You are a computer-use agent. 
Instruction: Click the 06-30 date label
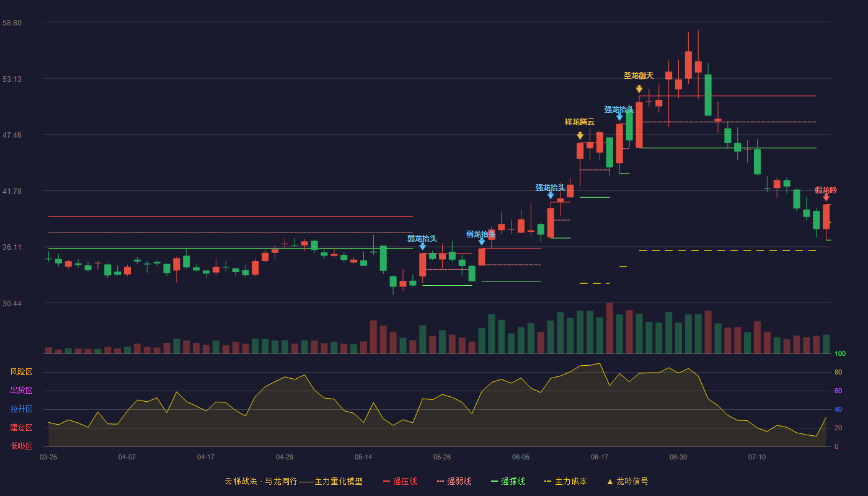tap(678, 457)
